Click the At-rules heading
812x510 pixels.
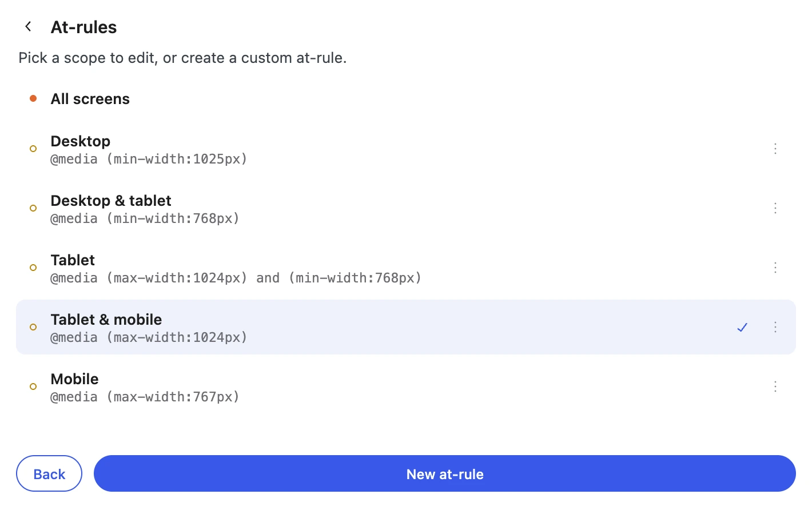(83, 27)
